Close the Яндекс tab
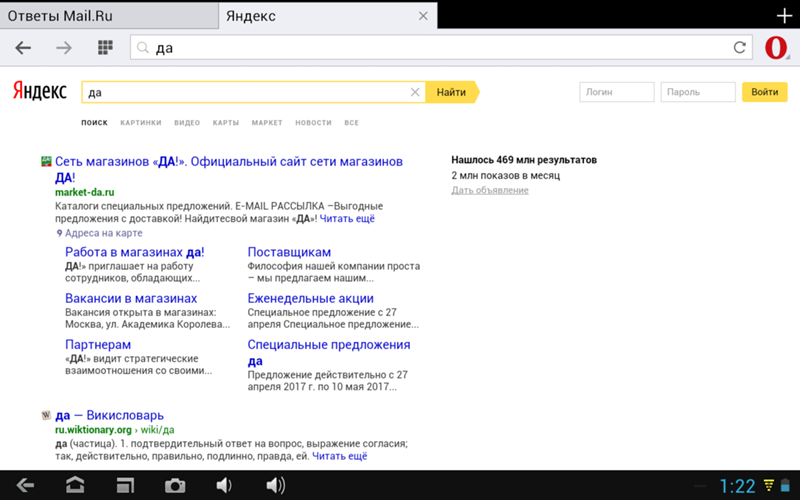The height and width of the screenshot is (500, 800). (423, 16)
